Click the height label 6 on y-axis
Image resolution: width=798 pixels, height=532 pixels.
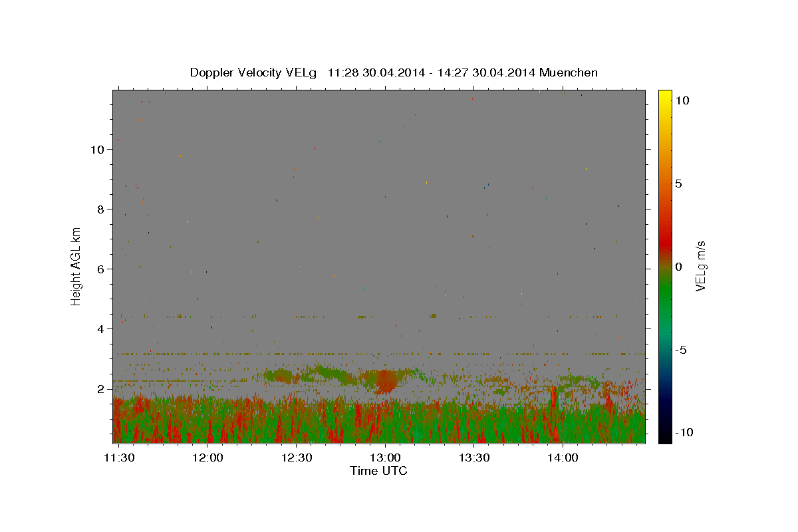click(x=101, y=269)
